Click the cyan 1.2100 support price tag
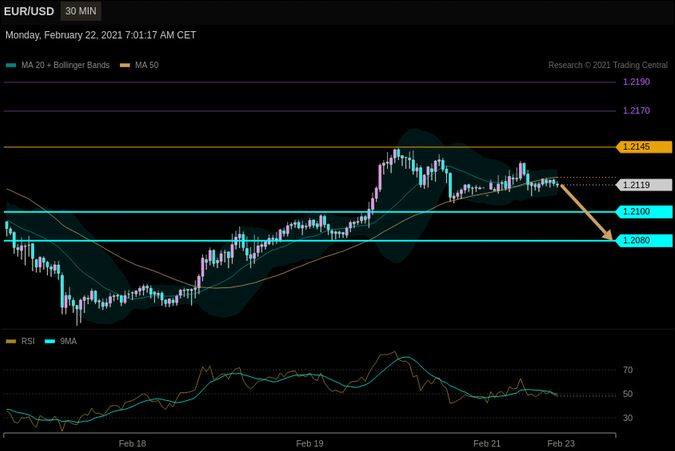Image resolution: width=675 pixels, height=451 pixels. pyautogui.click(x=644, y=212)
